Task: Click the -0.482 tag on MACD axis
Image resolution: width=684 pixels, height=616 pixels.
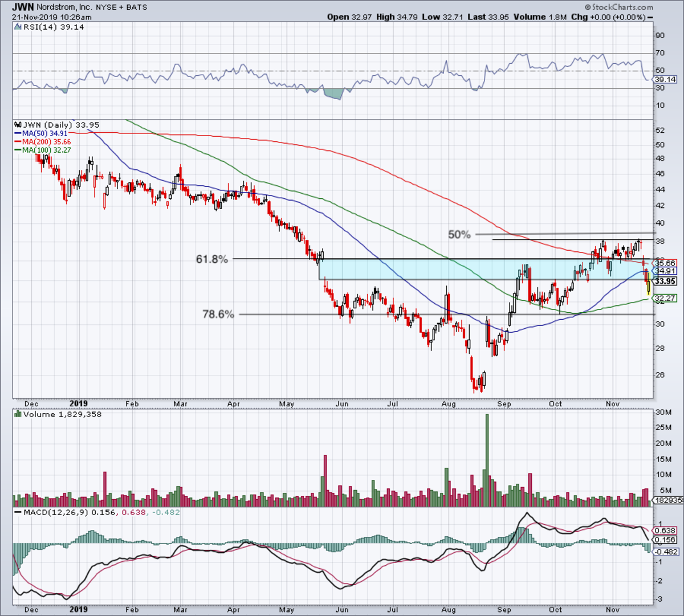Action: click(x=666, y=552)
